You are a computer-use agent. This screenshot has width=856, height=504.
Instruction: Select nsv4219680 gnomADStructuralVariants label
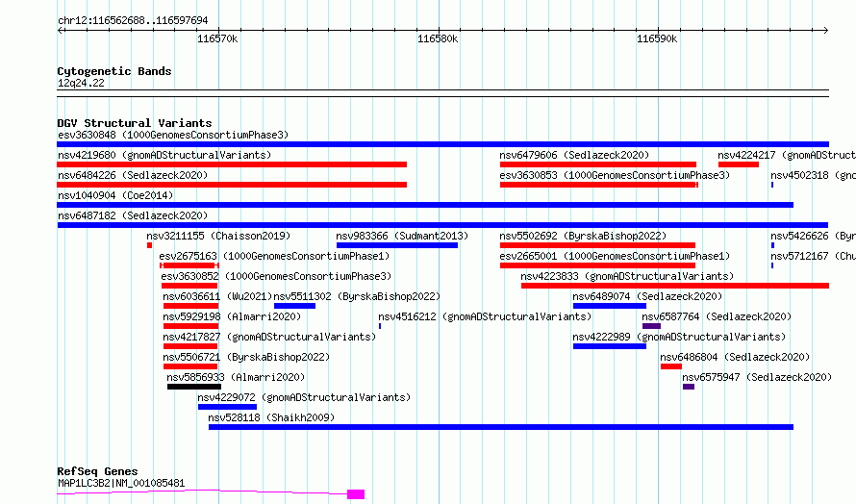pyautogui.click(x=164, y=155)
